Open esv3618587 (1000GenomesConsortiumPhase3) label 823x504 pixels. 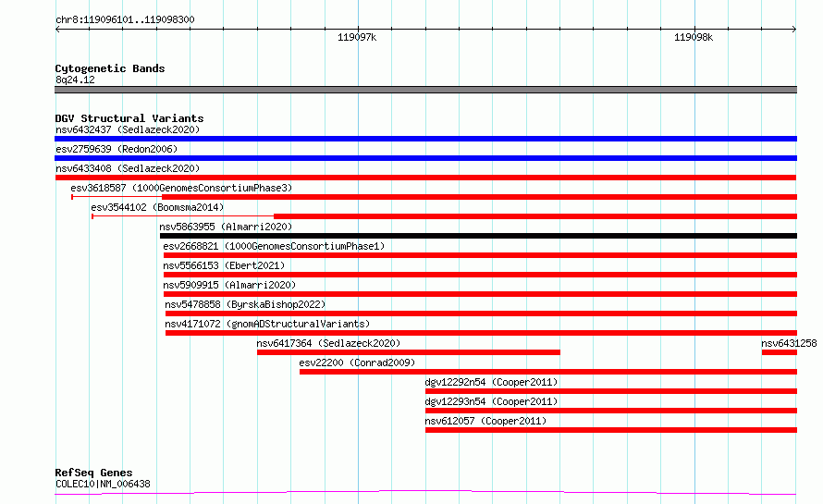click(181, 188)
